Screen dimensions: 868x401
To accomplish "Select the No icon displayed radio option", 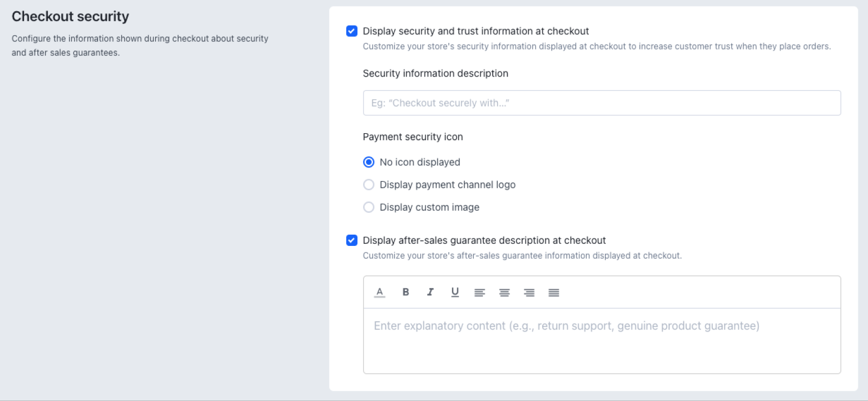I will pyautogui.click(x=369, y=162).
